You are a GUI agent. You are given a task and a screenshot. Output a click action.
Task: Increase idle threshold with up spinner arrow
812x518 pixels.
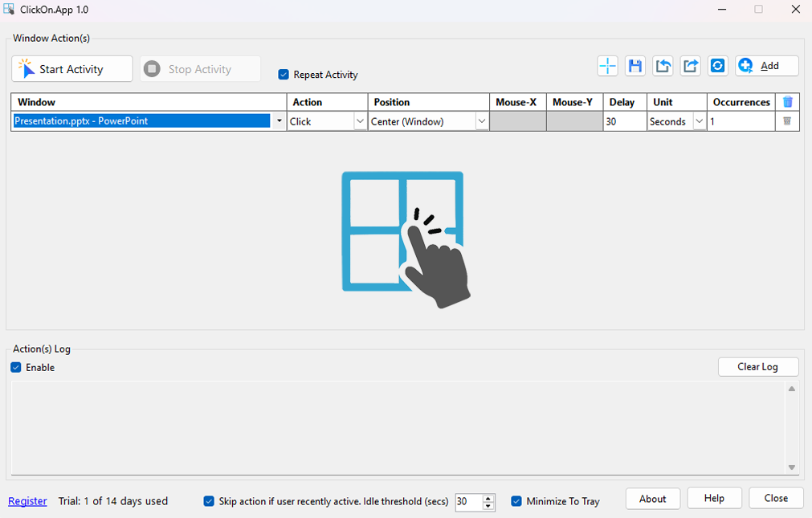click(488, 498)
